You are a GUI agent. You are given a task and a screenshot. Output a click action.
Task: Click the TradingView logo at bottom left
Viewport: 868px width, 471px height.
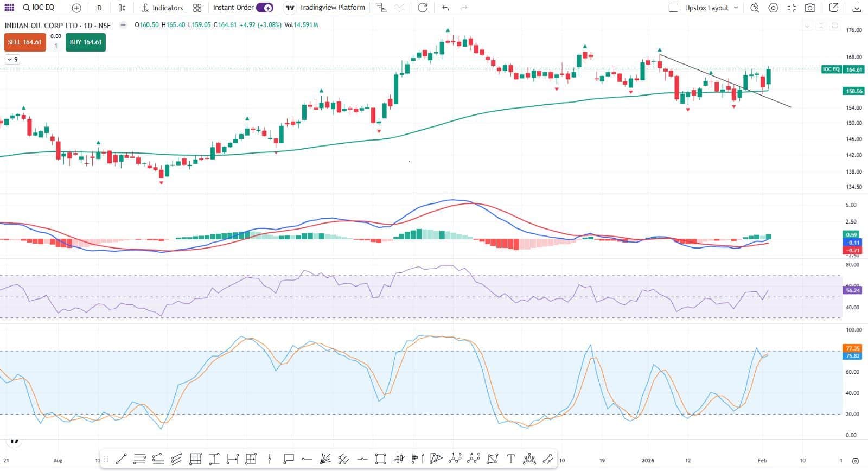[15, 441]
